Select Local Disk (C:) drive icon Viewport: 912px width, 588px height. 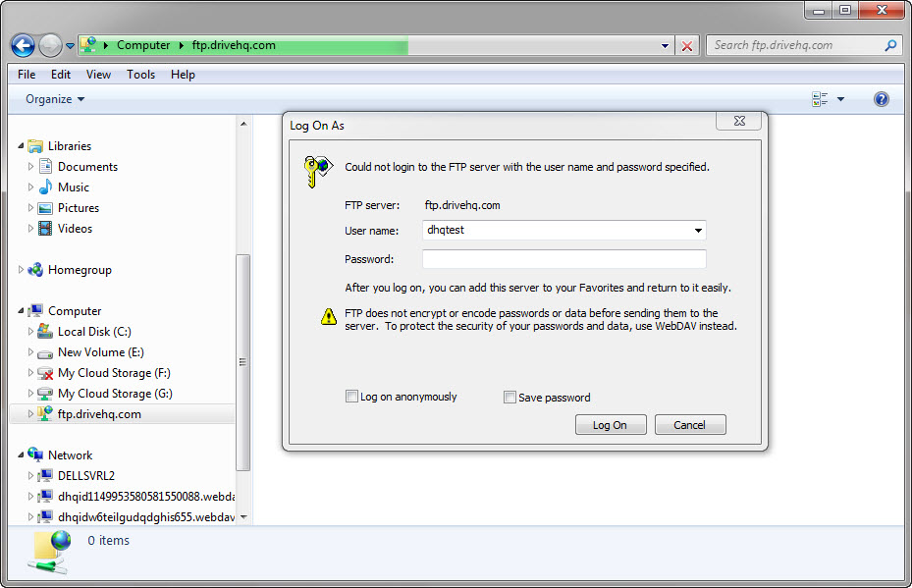45,332
